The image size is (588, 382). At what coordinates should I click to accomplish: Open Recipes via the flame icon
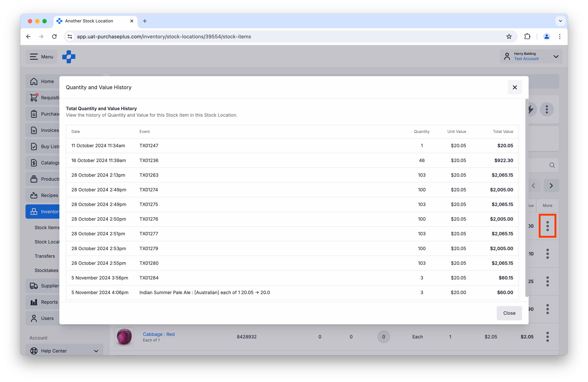click(x=34, y=196)
